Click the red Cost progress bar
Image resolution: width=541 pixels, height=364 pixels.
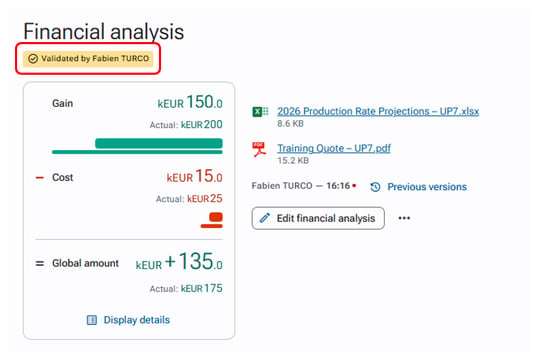(x=216, y=217)
